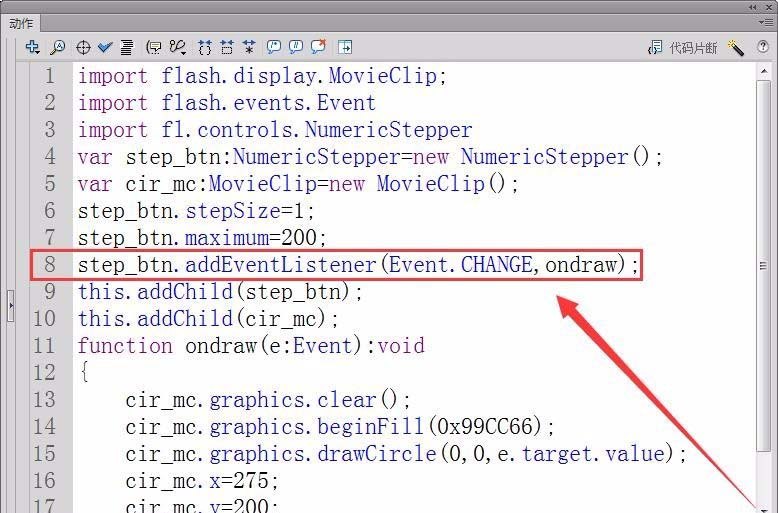Apply line comment to selection
This screenshot has height=513, width=778.
click(x=296, y=48)
